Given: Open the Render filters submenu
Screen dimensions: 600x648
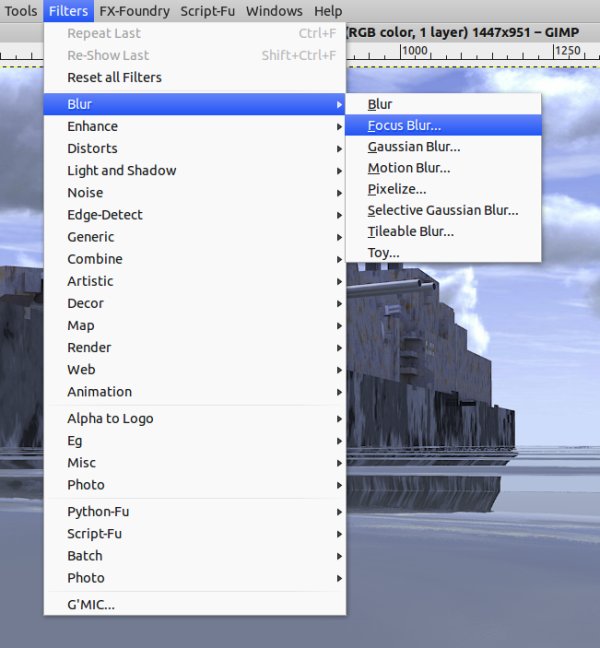Looking at the screenshot, I should 195,348.
